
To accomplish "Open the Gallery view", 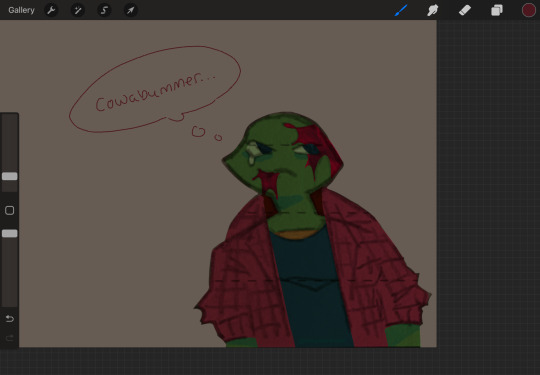I will point(21,10).
